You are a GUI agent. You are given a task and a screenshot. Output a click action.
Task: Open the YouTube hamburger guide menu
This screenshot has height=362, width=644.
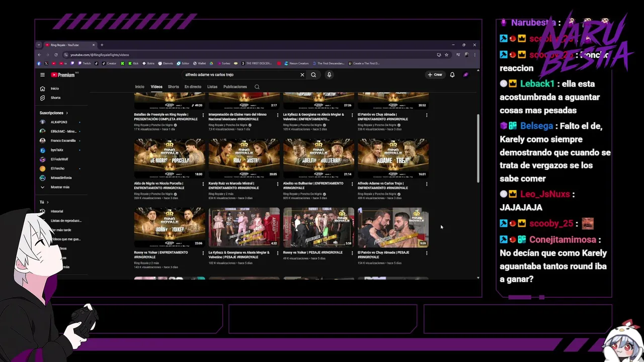coord(42,75)
